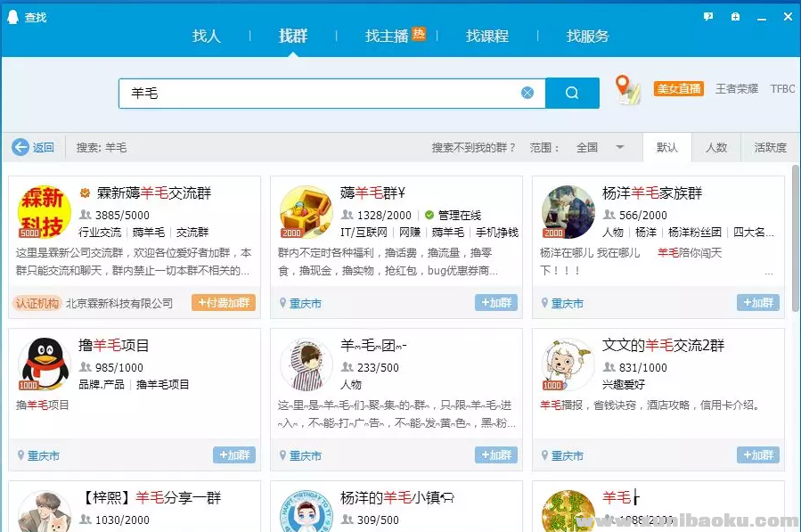This screenshot has width=801, height=532.
Task: Select 默认 sort order
Action: click(666, 147)
